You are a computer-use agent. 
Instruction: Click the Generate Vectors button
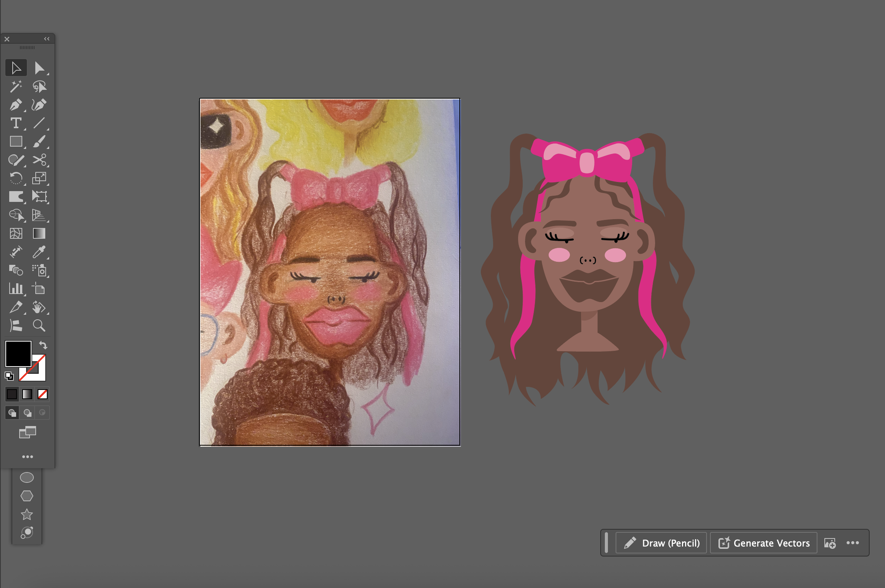click(763, 543)
